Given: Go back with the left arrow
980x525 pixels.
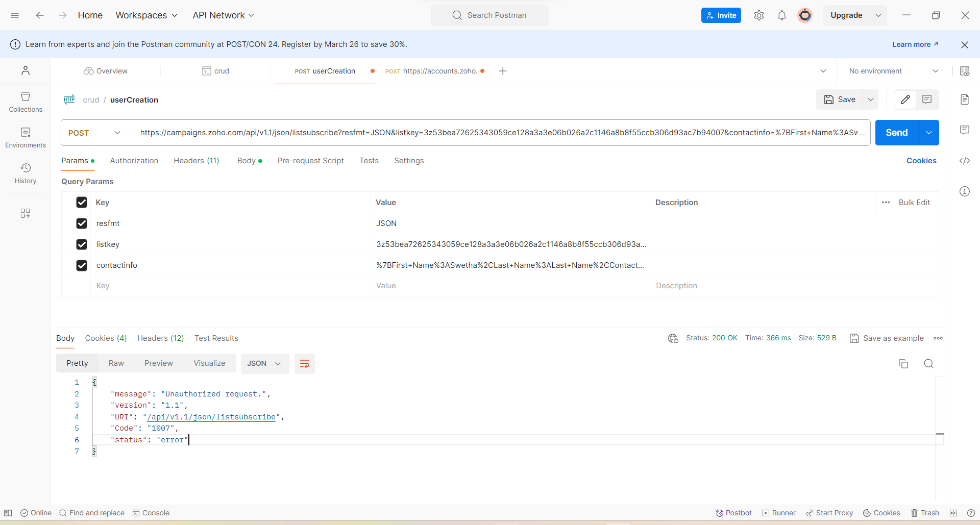Looking at the screenshot, I should [x=40, y=15].
